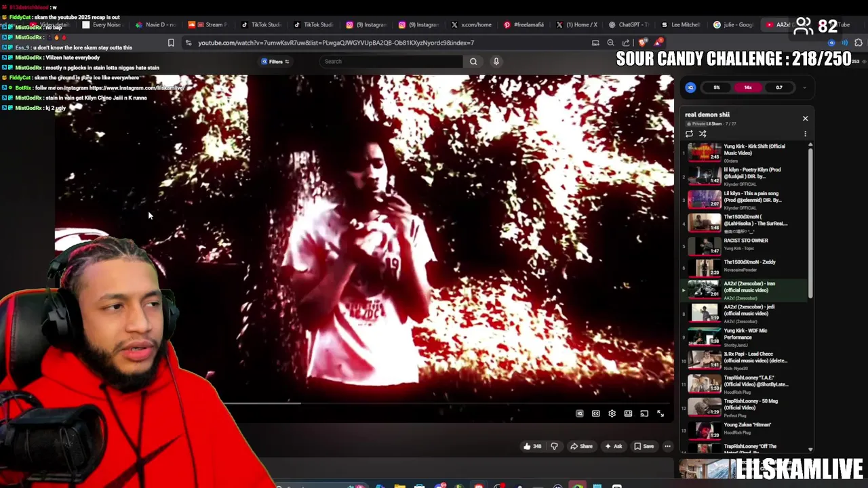This screenshot has height=488, width=868.
Task: Select AA2x! (2xescobar) - Iran in playlist
Action: [745, 290]
